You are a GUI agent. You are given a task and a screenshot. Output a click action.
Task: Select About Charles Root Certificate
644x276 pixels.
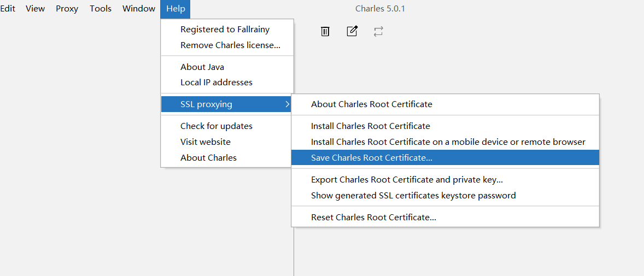coord(445,104)
